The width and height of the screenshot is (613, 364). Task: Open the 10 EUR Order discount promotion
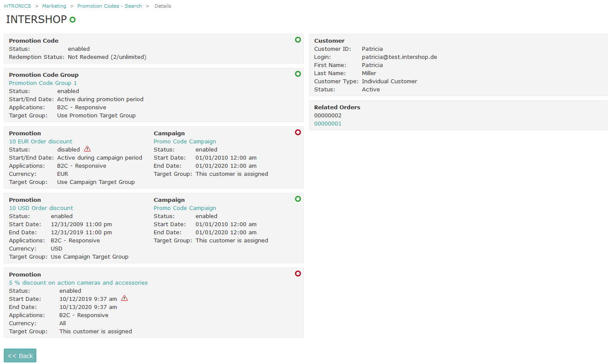click(x=41, y=141)
